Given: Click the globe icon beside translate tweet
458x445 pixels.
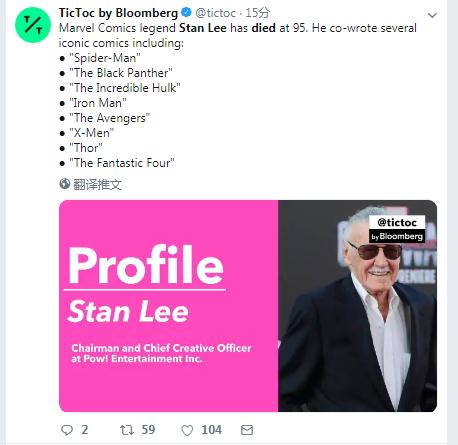Looking at the screenshot, I should tap(65, 184).
